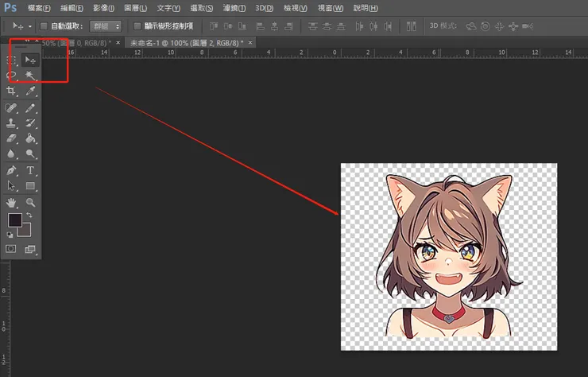
Task: Enable the 自動選取 checkbox
Action: [x=44, y=26]
